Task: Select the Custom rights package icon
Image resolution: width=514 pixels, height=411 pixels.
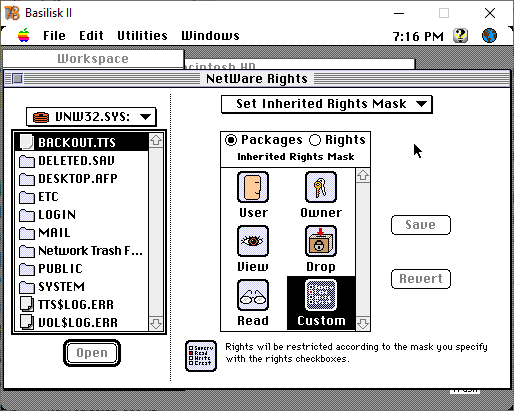Action: point(321,295)
